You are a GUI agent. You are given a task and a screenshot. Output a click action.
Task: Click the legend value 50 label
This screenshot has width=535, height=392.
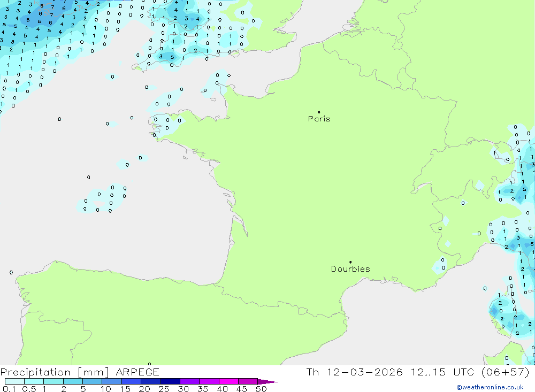click(261, 389)
